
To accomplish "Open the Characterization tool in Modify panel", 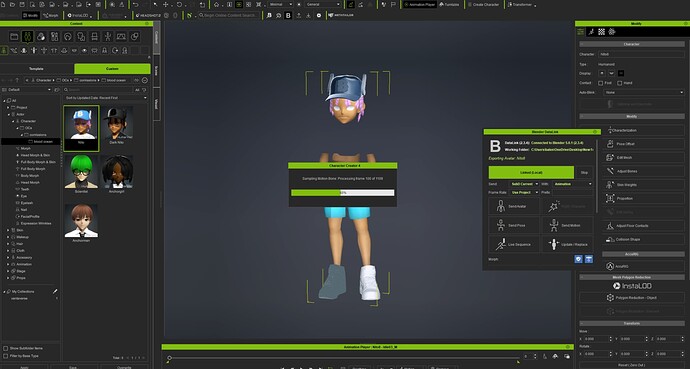I will pyautogui.click(x=631, y=130).
